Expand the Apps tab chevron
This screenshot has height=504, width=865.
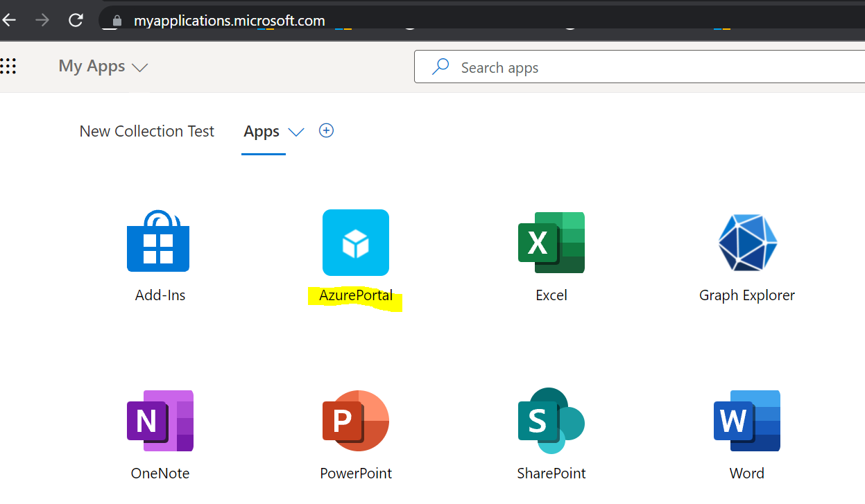[296, 132]
